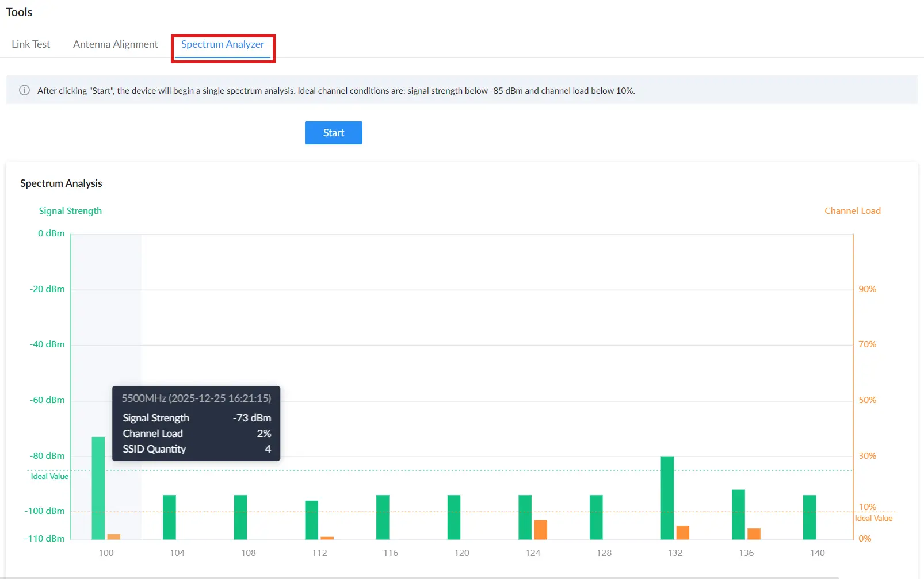
Task: Click the -20 dBm axis label
Action: point(47,289)
